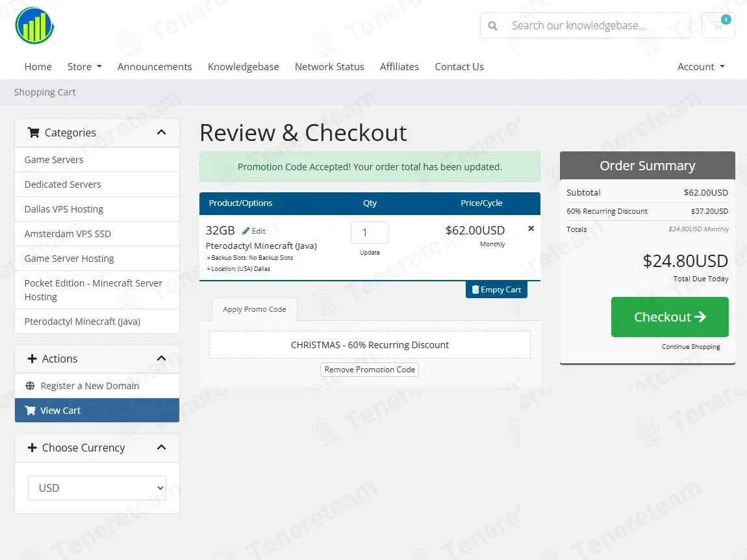Select the Apply Promo Code tab
The width and height of the screenshot is (747, 560).
click(x=255, y=309)
